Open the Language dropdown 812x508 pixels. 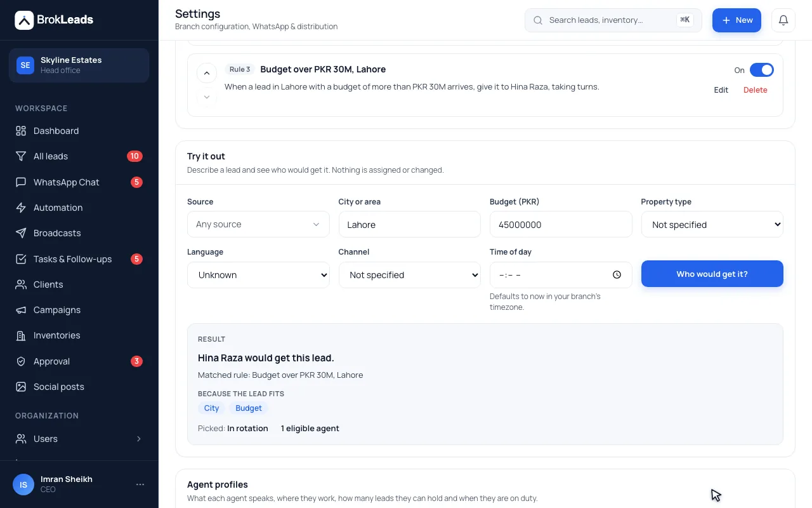click(x=258, y=275)
